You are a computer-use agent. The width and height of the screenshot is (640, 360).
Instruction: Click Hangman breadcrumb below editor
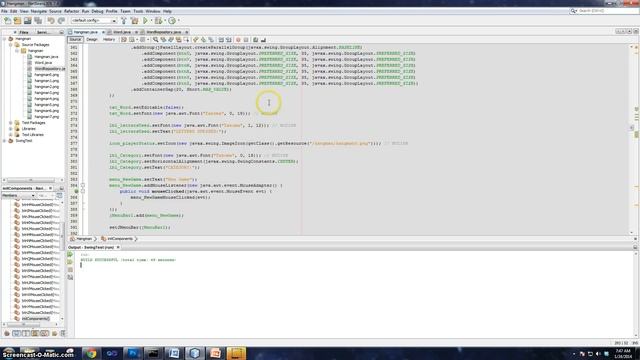[84, 239]
